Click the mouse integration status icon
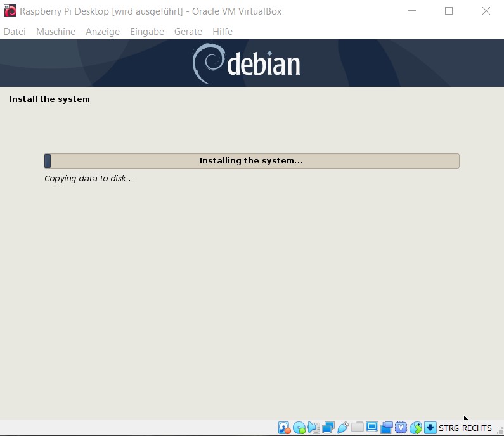Image resolution: width=504 pixels, height=436 pixels. point(416,428)
